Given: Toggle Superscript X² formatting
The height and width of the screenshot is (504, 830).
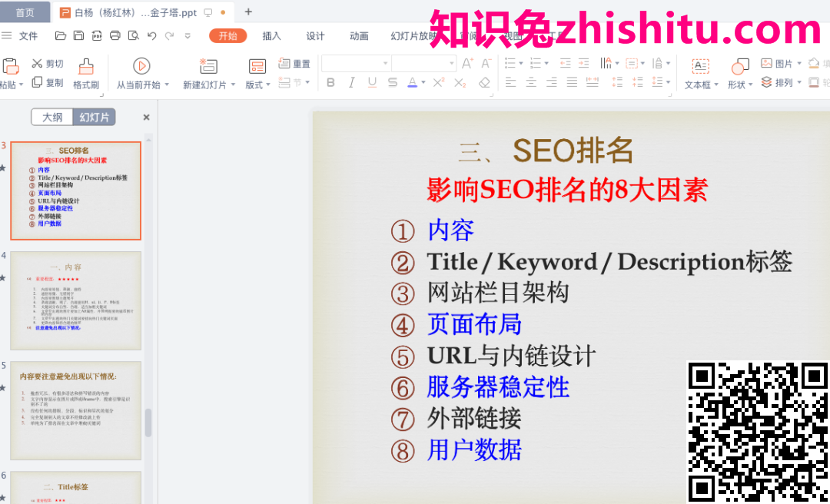Looking at the screenshot, I should pyautogui.click(x=439, y=82).
